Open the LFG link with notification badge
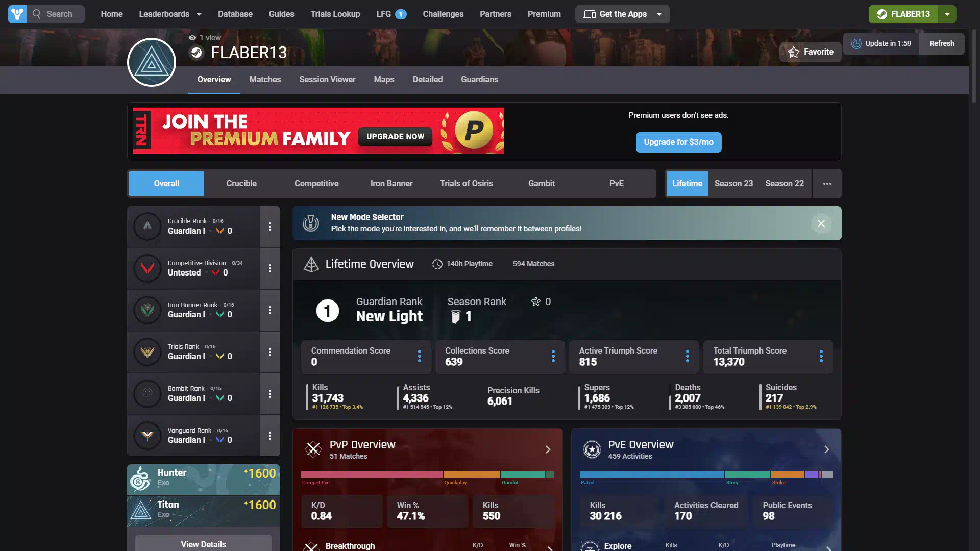The image size is (980, 551). click(x=391, y=14)
